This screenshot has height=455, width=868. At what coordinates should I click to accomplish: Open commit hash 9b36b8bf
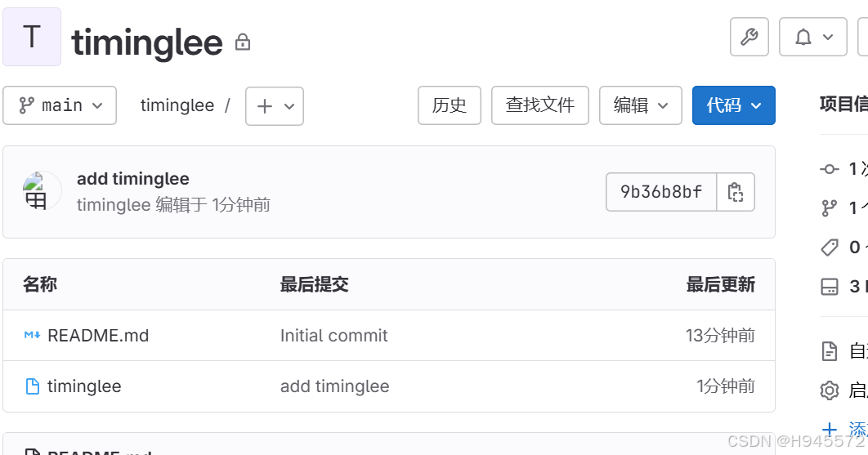[661, 192]
